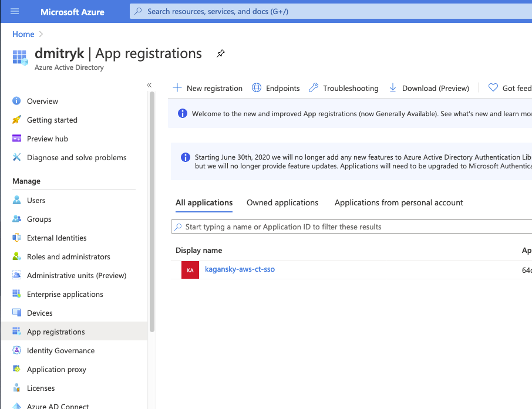The image size is (532, 409).
Task: Click the Download arrow icon
Action: point(393,88)
